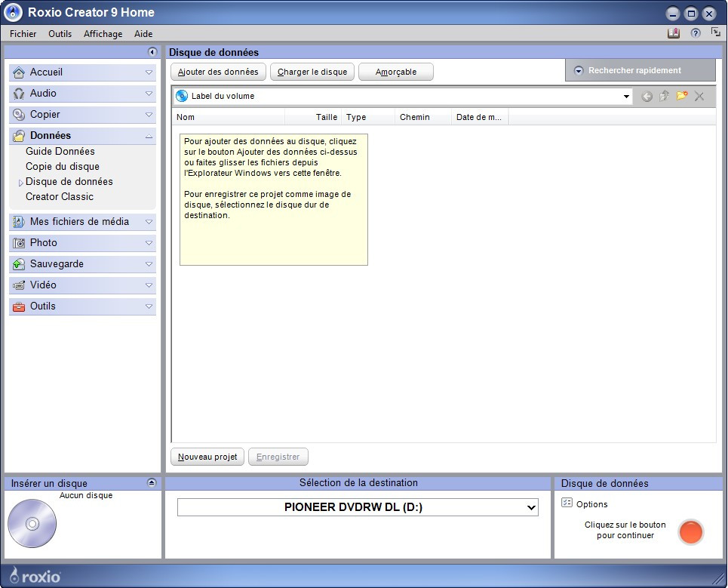Click the Audio headphones icon
The image size is (728, 588).
(x=19, y=94)
